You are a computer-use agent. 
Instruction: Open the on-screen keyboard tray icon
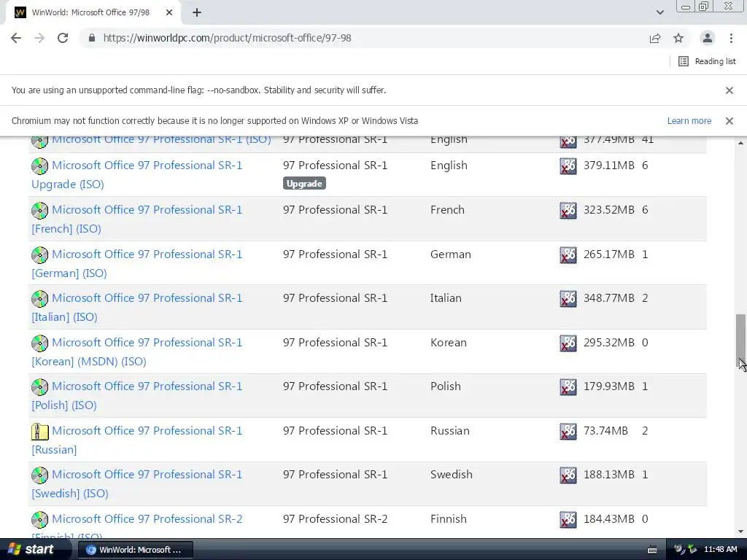[x=652, y=550]
